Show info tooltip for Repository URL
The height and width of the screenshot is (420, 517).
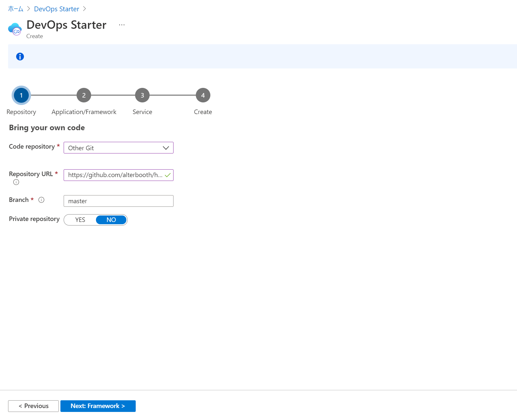point(16,182)
